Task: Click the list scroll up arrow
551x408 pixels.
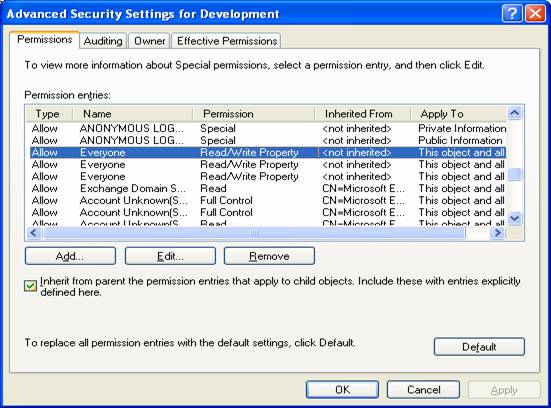Action: tap(515, 113)
